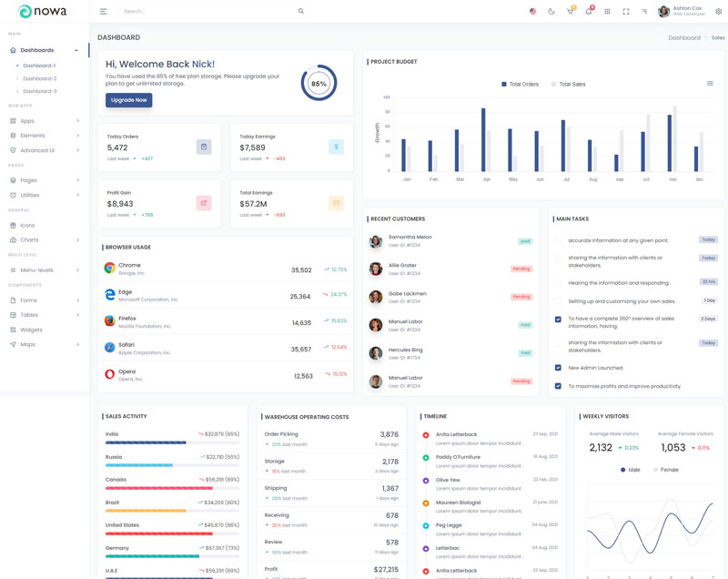Click the Dashboard breadcrumb link
The image size is (728, 579).
(684, 38)
